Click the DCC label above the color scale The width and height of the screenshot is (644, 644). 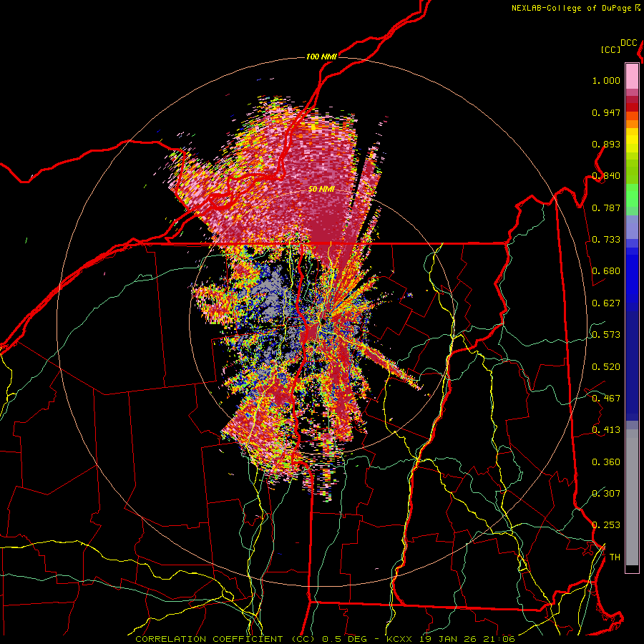628,43
